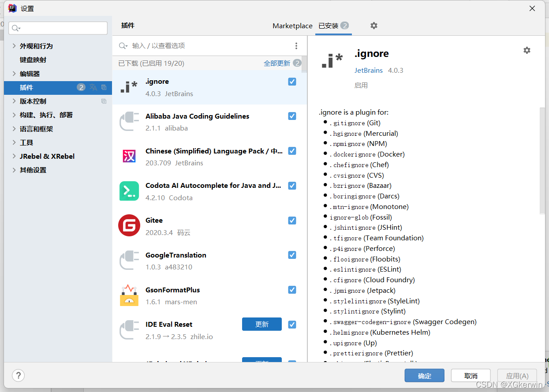Expand the 外观和行为 settings node
The image size is (549, 392).
[x=14, y=46]
